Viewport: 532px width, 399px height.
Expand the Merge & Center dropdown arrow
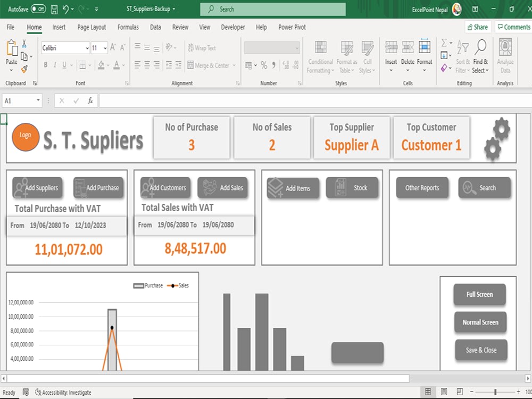coord(234,65)
